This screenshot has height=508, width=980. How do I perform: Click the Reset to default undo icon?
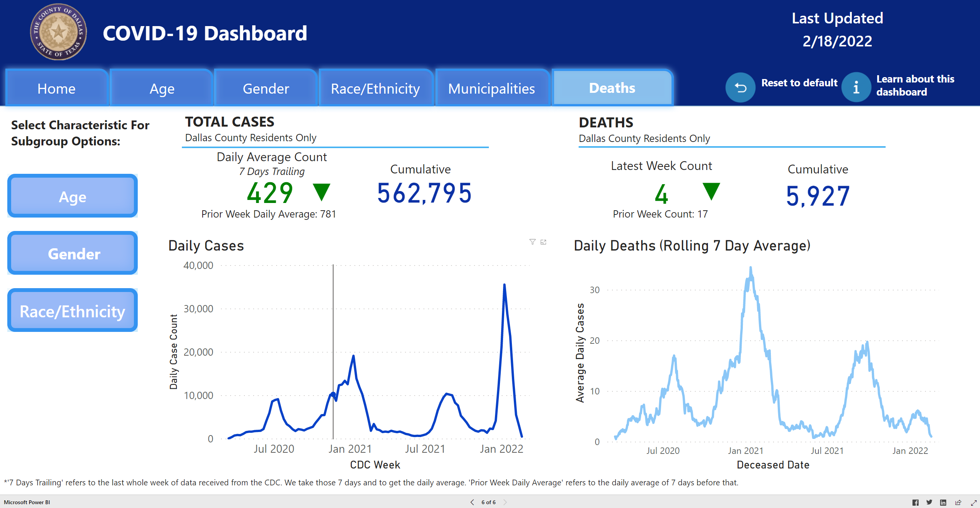coord(740,88)
